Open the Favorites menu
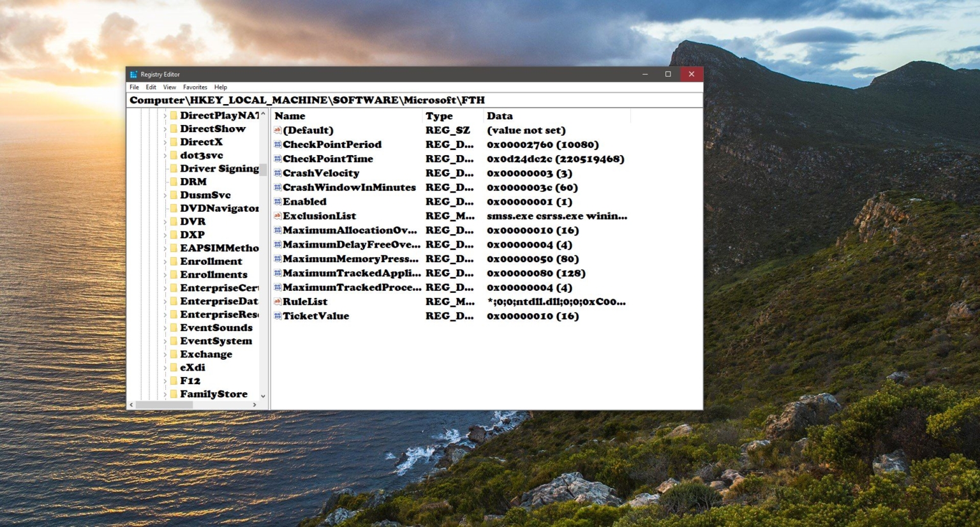980x527 pixels. (x=194, y=87)
